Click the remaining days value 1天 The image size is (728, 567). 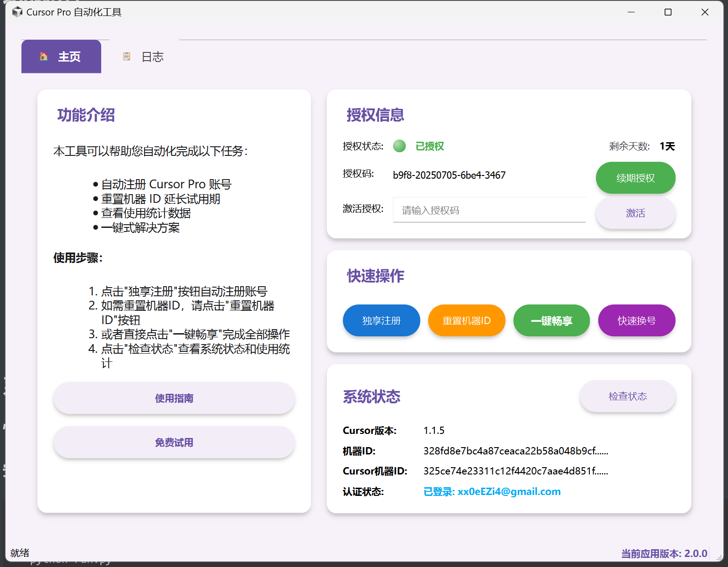coord(667,146)
